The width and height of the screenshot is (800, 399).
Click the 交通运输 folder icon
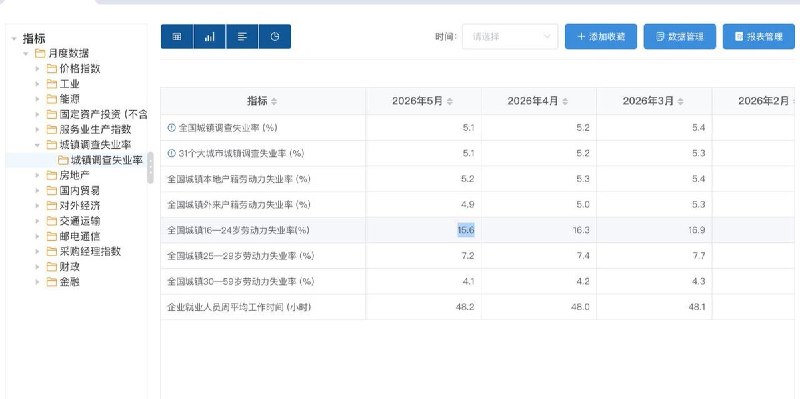[52, 221]
